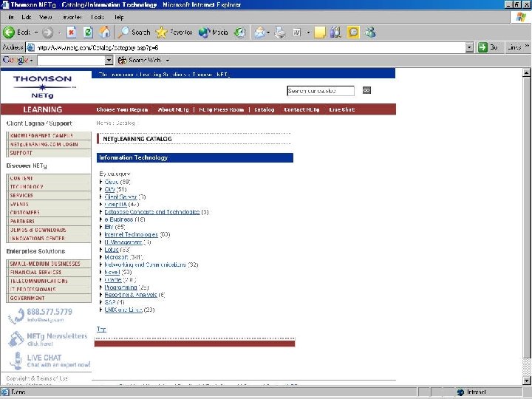Viewport: 532px width, 399px height.
Task: Click the Reporting & Analysis category link
Action: pyautogui.click(x=131, y=295)
